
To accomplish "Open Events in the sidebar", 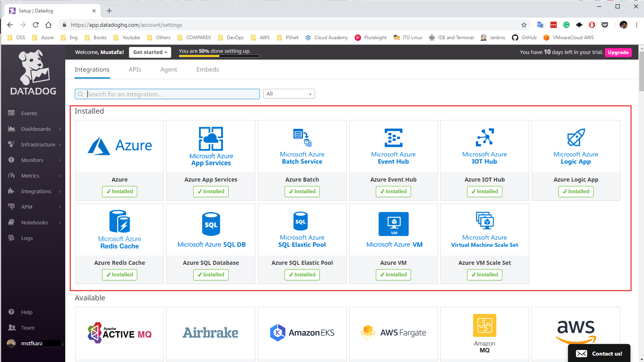I will coord(29,113).
